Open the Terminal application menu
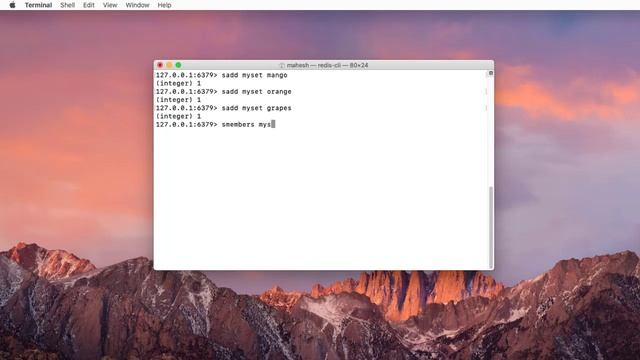Screen dimensions: 640x360 [38, 5]
